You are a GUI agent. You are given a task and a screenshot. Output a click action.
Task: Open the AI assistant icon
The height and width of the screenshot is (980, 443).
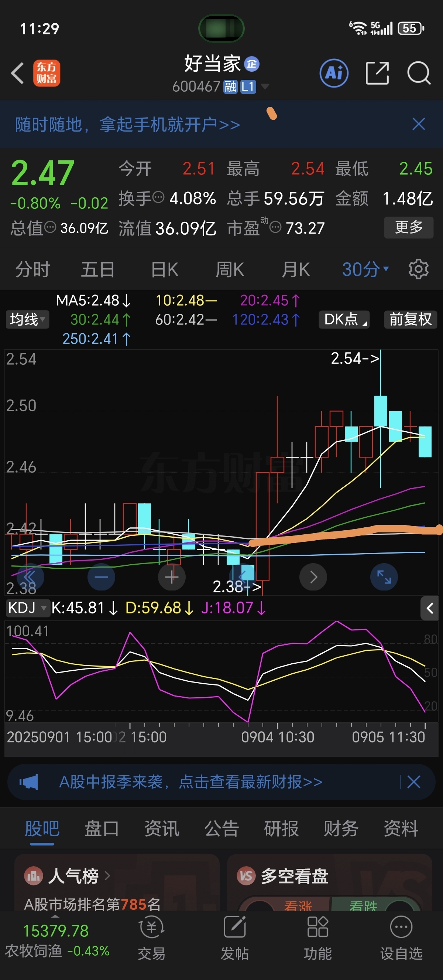coord(334,73)
